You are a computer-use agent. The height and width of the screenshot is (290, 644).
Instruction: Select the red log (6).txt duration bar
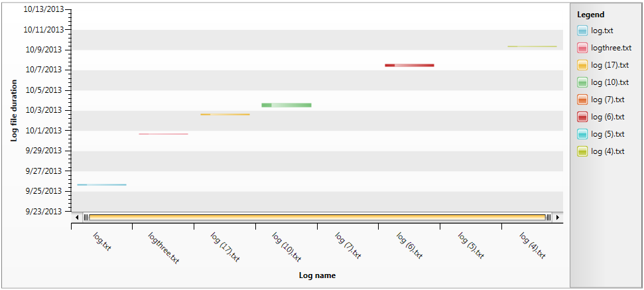click(x=409, y=65)
